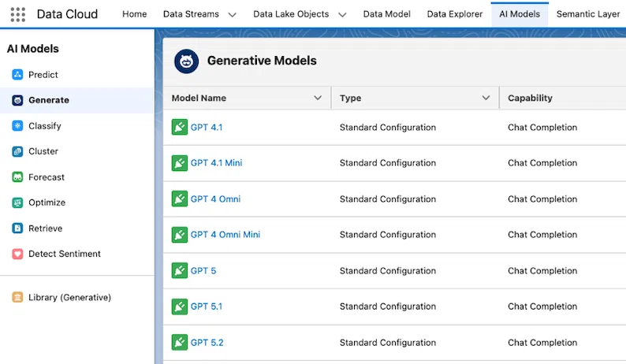
Task: Click the green icon beside GPT 5
Action: click(x=180, y=270)
